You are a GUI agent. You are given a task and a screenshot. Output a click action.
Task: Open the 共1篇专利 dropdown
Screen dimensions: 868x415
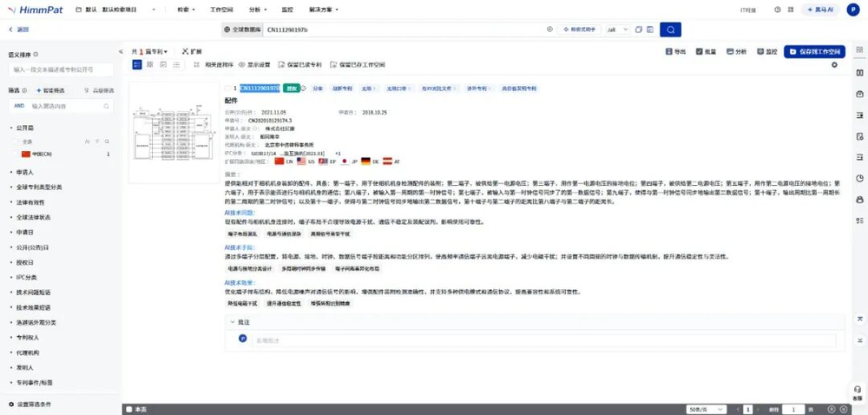[x=149, y=51]
